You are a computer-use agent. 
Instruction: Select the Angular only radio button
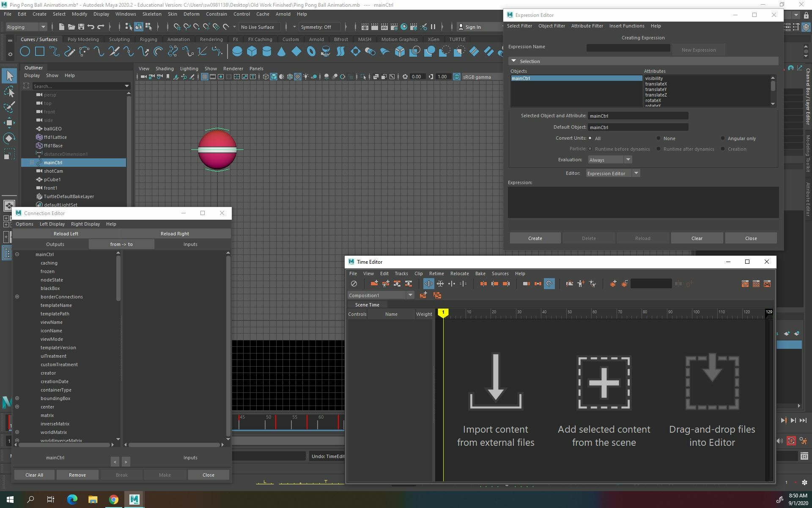pos(723,138)
